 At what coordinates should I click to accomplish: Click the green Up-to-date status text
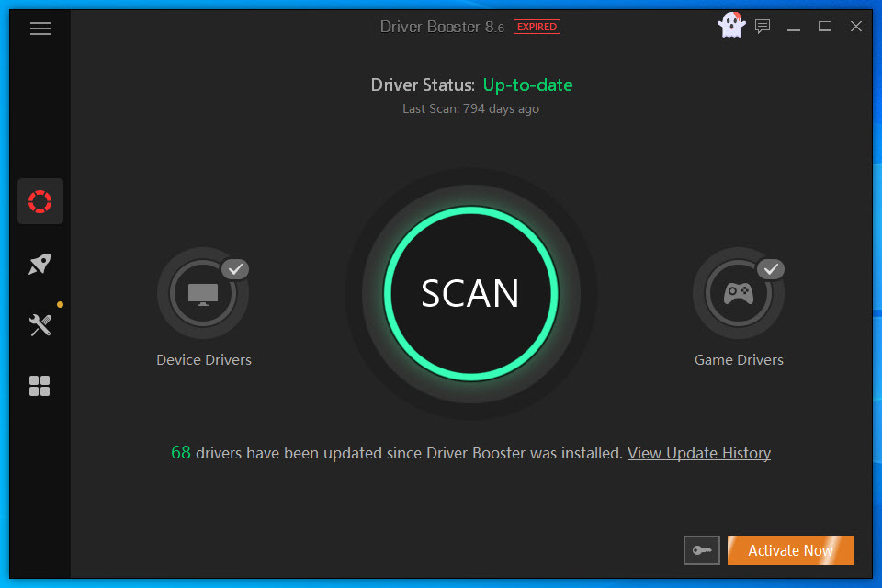tap(527, 85)
